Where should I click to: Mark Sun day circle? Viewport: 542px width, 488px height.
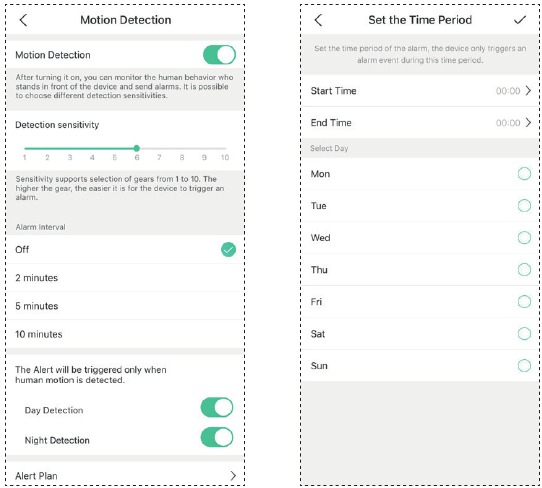[524, 366]
